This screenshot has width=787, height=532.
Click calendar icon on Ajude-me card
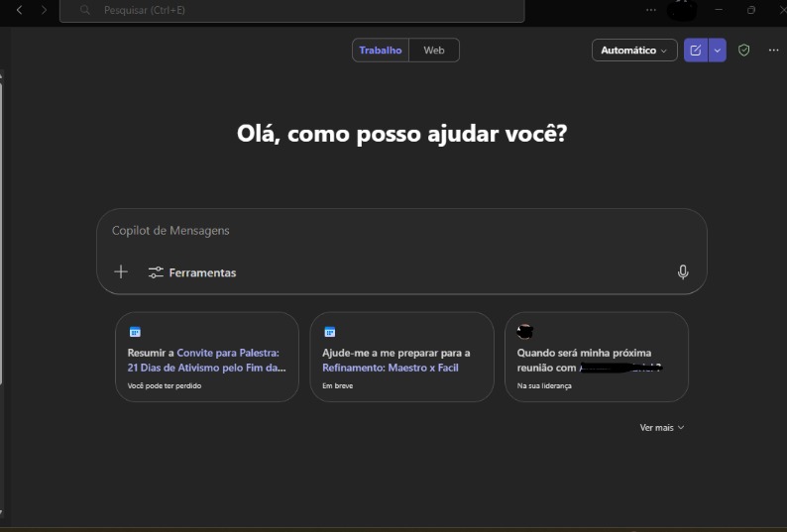tap(330, 332)
